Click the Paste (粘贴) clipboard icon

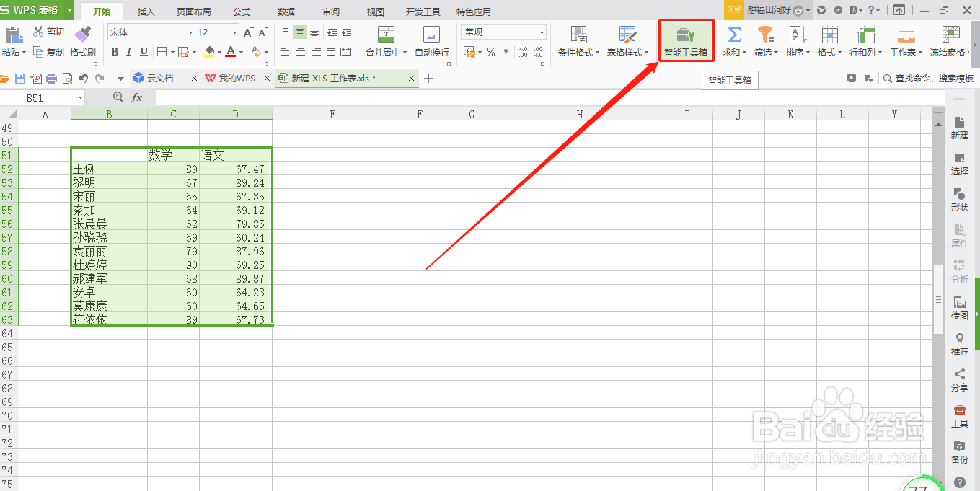(x=13, y=35)
